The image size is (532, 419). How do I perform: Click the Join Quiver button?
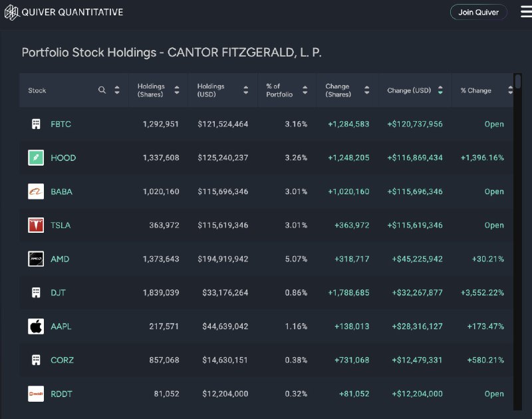click(478, 12)
